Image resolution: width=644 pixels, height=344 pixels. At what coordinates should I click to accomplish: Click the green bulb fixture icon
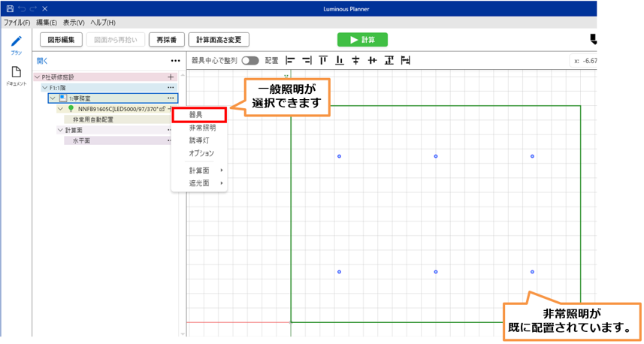coord(71,109)
